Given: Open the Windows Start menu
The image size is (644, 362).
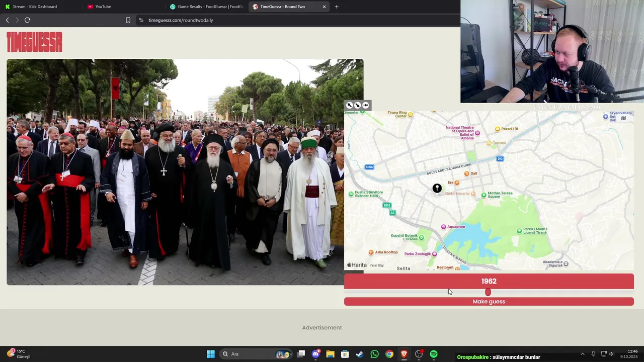Looking at the screenshot, I should pyautogui.click(x=211, y=354).
